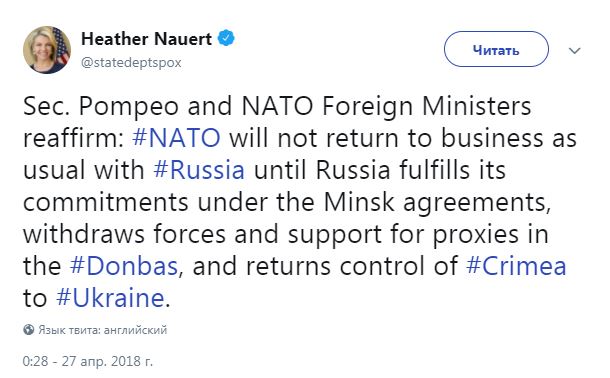This screenshot has height=378, width=610.
Task: Open the #Russia hashtag link
Action: (x=199, y=170)
